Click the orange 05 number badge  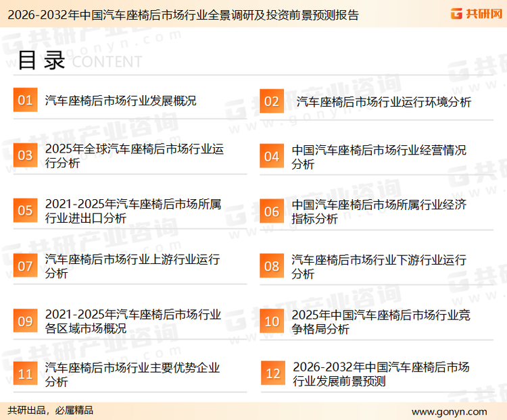coord(25,210)
